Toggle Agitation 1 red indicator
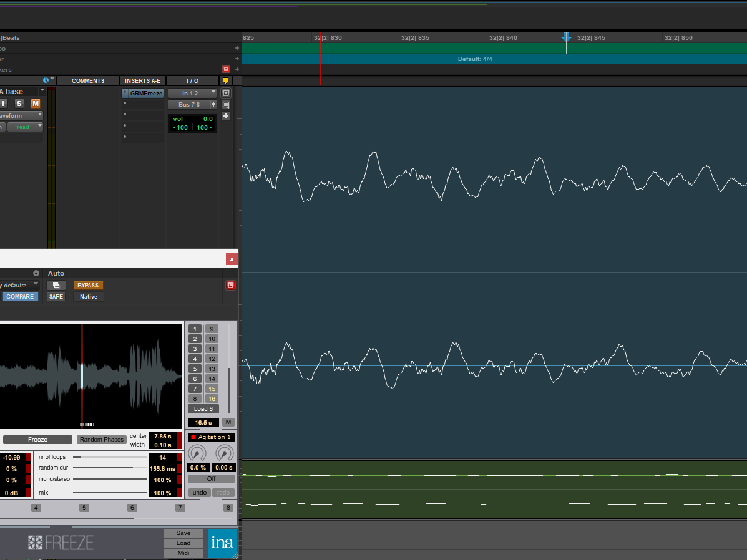The width and height of the screenshot is (747, 560). (x=193, y=437)
